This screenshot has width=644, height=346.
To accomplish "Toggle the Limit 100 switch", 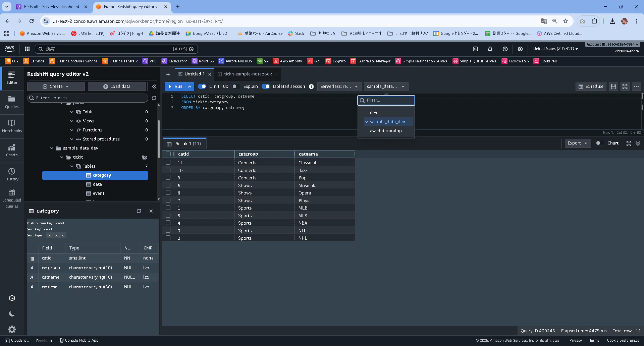I will pos(202,86).
